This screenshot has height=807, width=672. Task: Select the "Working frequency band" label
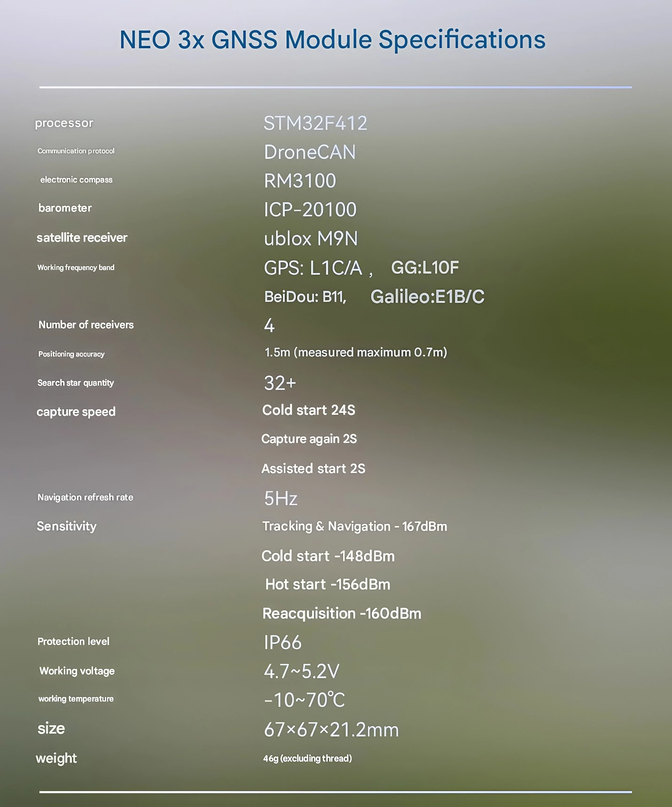pos(76,267)
